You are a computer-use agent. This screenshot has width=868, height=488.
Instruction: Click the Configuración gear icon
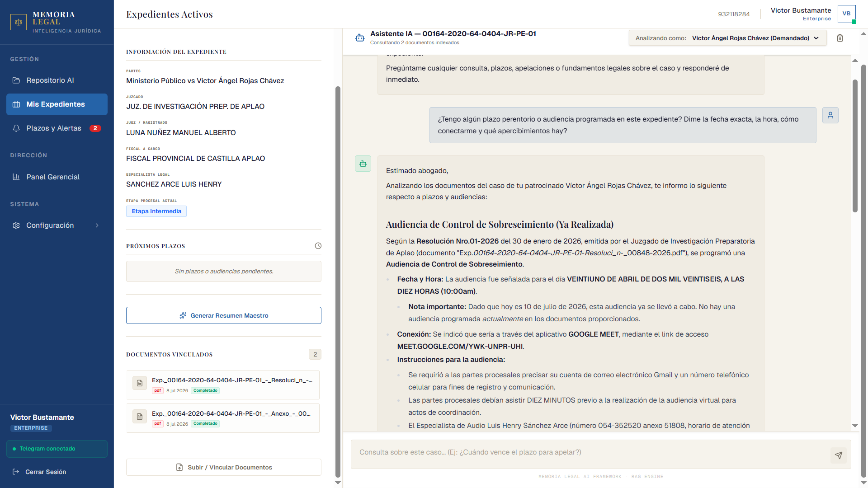(x=16, y=225)
